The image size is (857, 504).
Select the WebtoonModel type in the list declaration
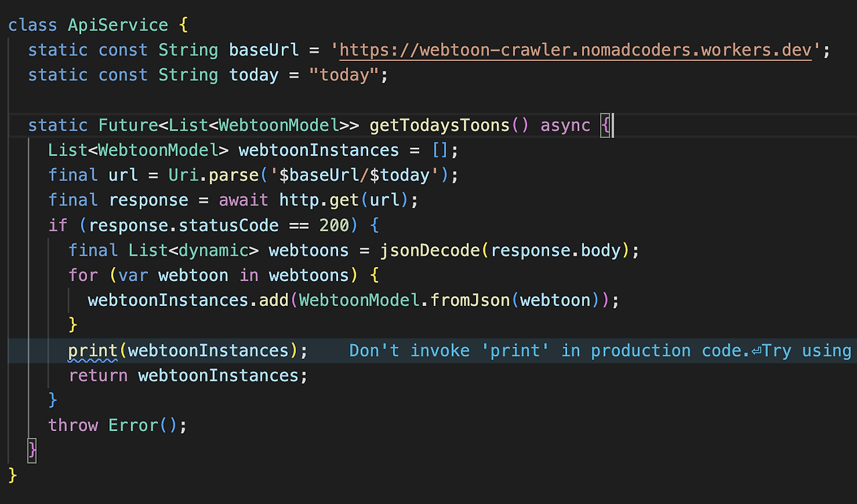coord(157,150)
